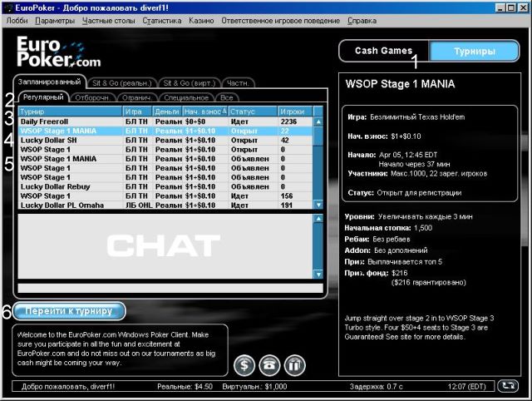Click the $0+$0 buy-in cell
532x401 pixels.
point(195,121)
